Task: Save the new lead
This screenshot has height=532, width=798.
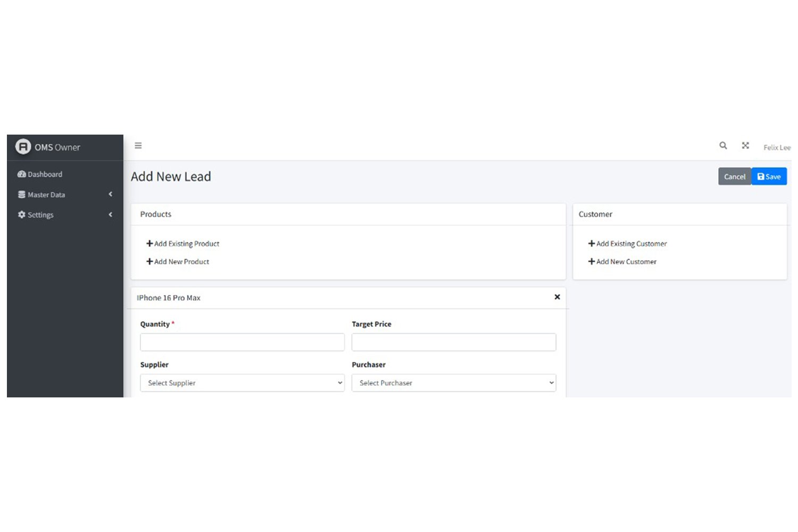Action: tap(769, 177)
